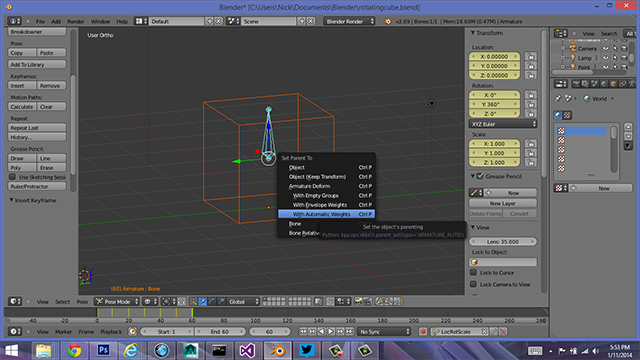The height and width of the screenshot is (360, 640).
Task: Play the animation in reverse
Action: pyautogui.click(x=322, y=331)
